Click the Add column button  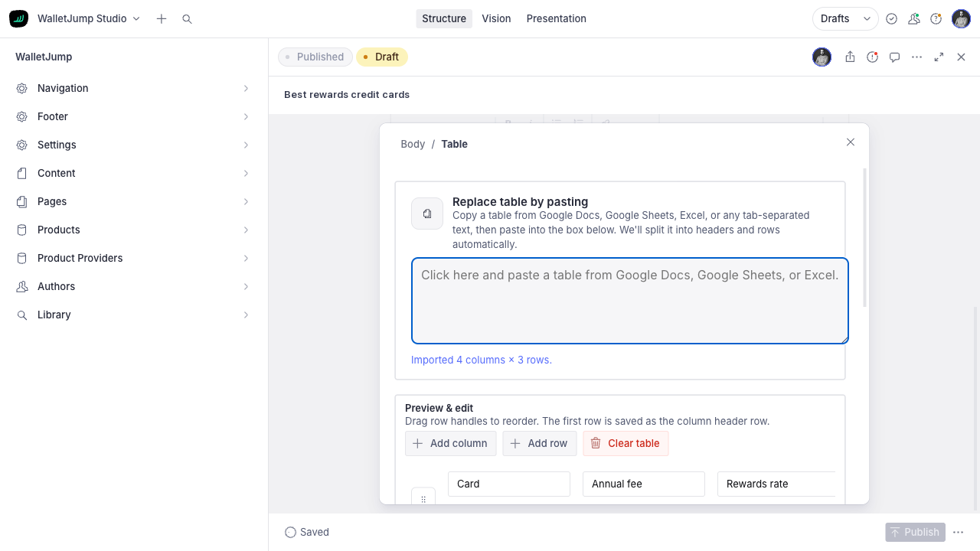pyautogui.click(x=451, y=443)
